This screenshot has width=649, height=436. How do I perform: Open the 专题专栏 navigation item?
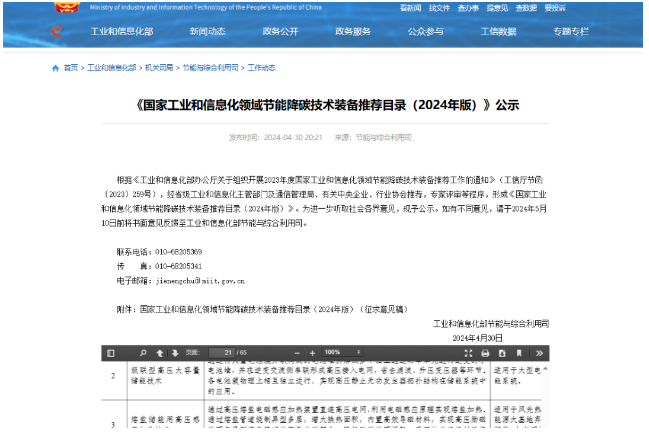(x=571, y=31)
